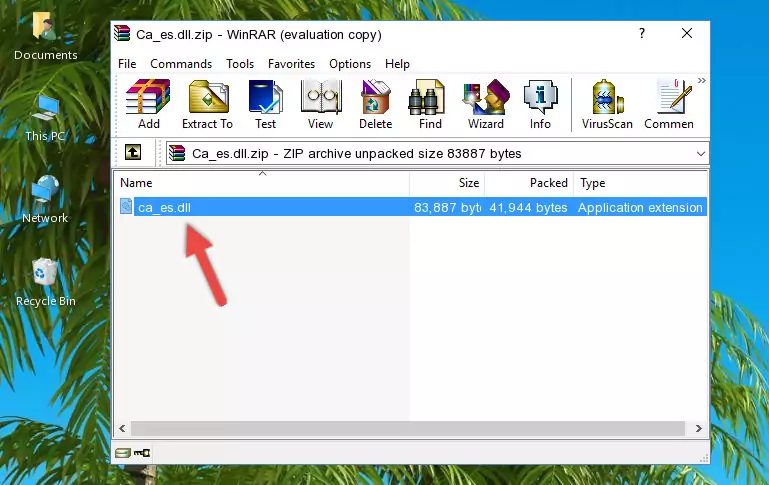Viewport: 769px width, 485px height.
Task: Close the WinRAR window
Action: 687,33
